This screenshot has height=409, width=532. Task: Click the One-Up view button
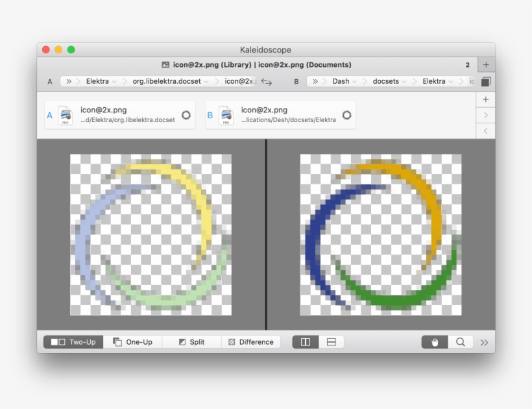[x=132, y=341]
